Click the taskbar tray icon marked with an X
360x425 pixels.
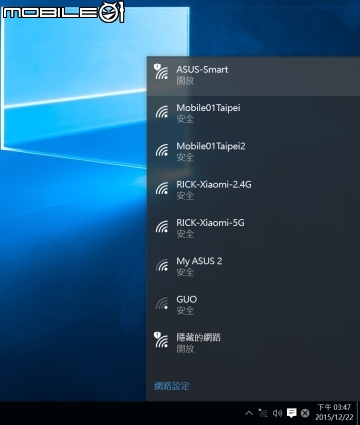pyautogui.click(x=305, y=413)
